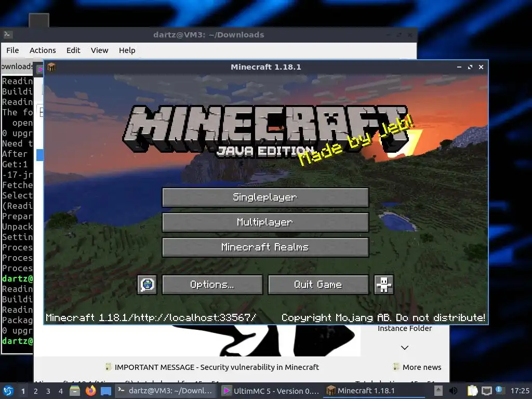The width and height of the screenshot is (532, 399).
Task: Click Instance Folder in UltimMC
Action: (x=405, y=328)
